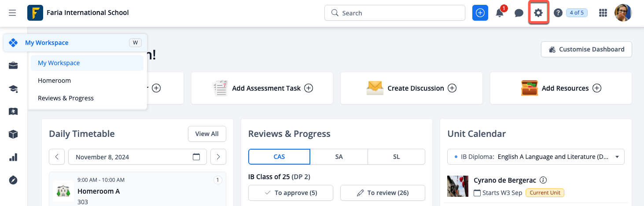Click the blue quick add plus button
The width and height of the screenshot is (644, 206).
pyautogui.click(x=480, y=13)
